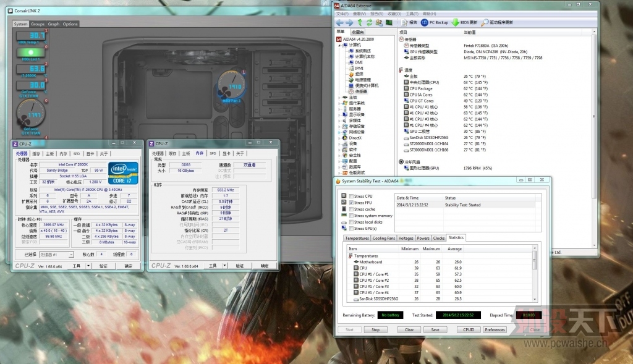Image resolution: width=633 pixels, height=364 pixels.
Task: Click 验证 validate button in left CPU-Z window
Action: click(x=104, y=266)
